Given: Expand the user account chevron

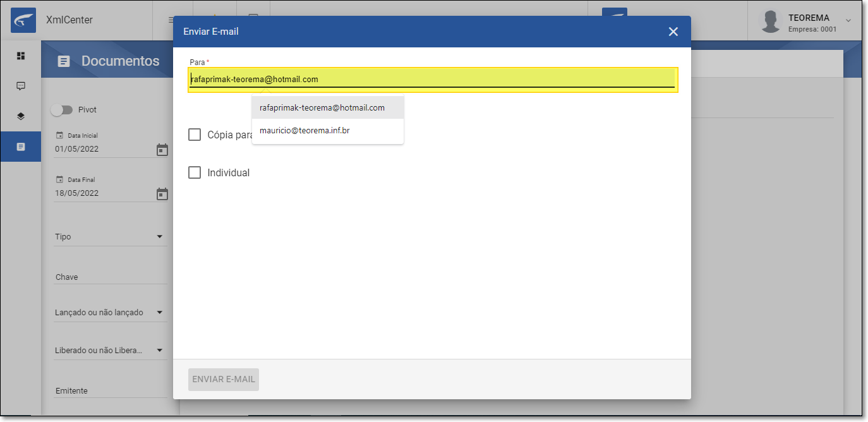Looking at the screenshot, I should pyautogui.click(x=848, y=21).
